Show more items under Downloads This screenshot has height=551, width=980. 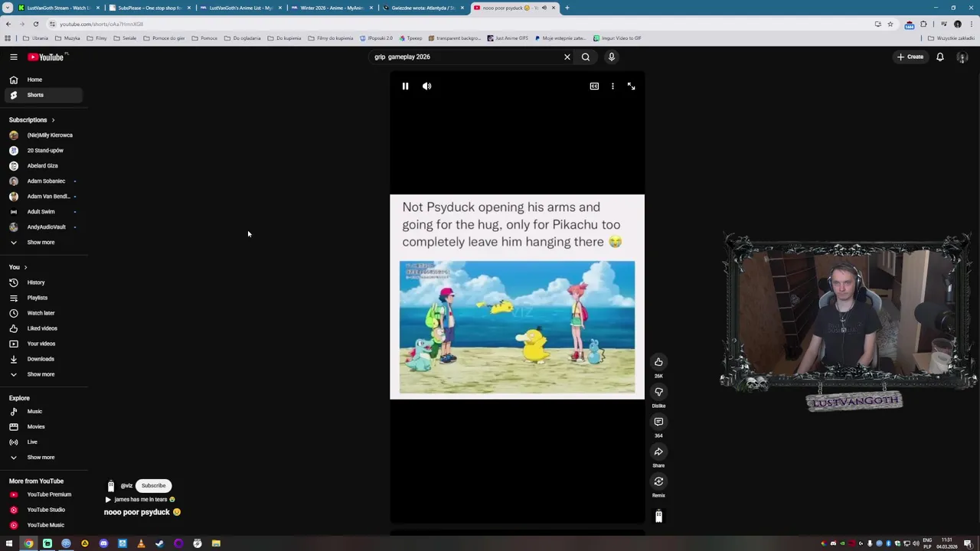point(42,374)
